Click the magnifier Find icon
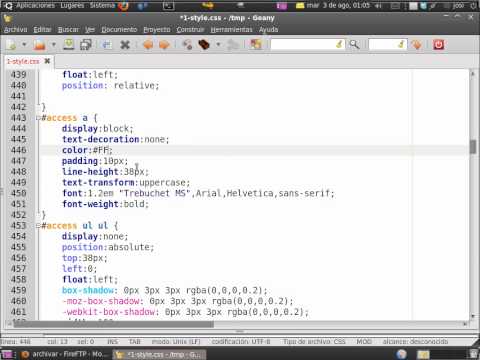Screen dimensions: 480x360 354,44
